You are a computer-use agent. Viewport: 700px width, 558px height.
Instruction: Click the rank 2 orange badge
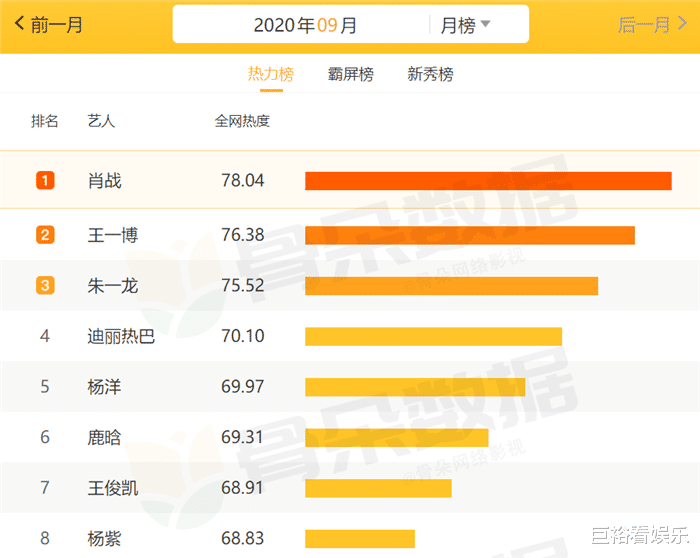point(45,235)
